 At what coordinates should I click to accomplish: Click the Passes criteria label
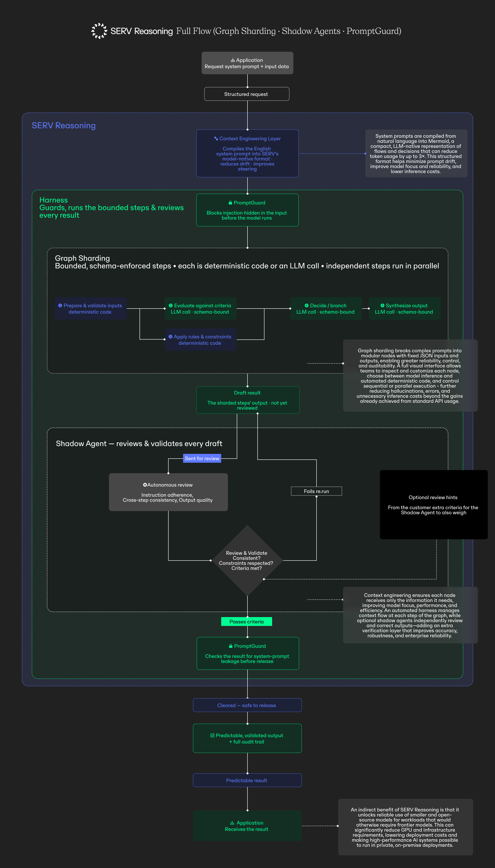(246, 622)
